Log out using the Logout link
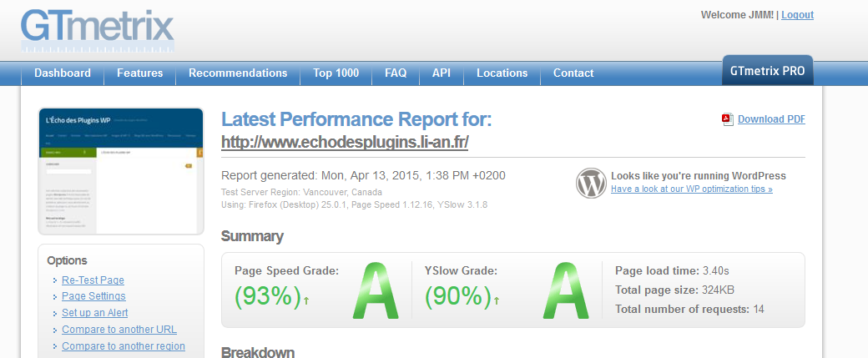The height and width of the screenshot is (358, 868). [x=797, y=15]
